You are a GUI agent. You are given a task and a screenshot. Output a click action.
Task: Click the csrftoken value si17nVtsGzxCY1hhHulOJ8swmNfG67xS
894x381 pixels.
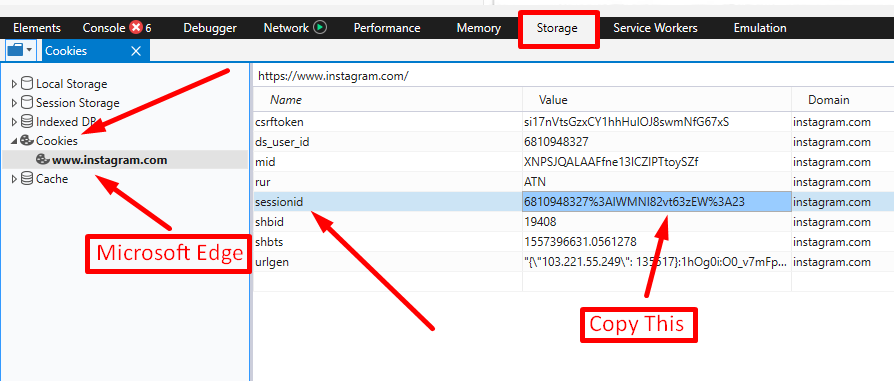[x=627, y=122]
